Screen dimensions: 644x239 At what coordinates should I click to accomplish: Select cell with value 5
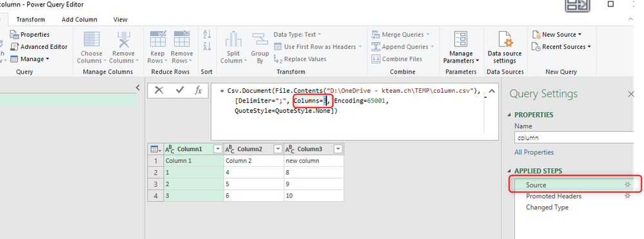[253, 184]
